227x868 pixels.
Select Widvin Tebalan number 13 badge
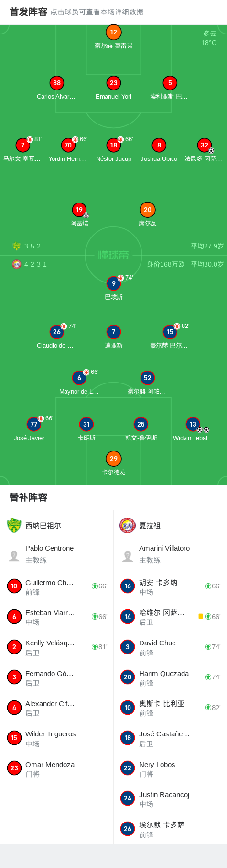tap(193, 424)
